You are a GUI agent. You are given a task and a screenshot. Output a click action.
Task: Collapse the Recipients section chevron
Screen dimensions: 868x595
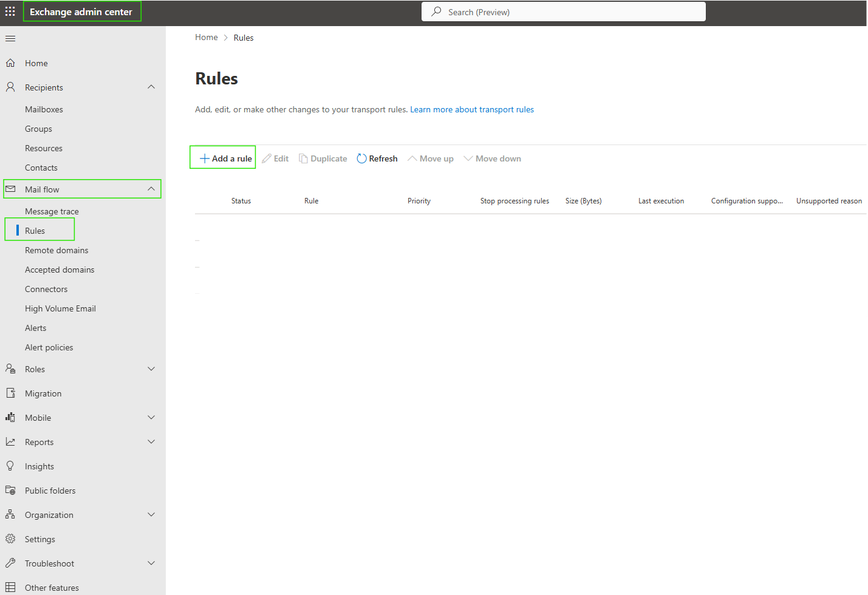click(151, 87)
